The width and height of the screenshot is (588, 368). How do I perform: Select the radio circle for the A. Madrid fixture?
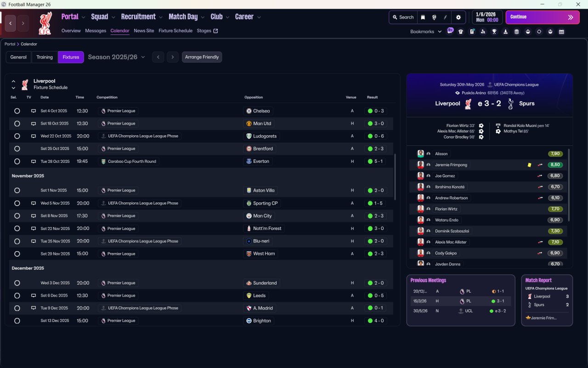click(x=17, y=308)
